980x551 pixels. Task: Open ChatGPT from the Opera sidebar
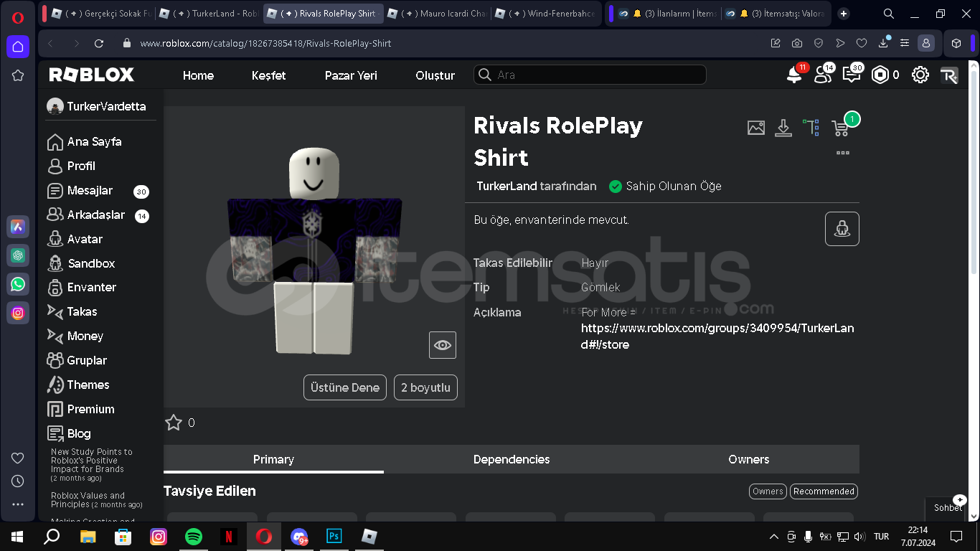tap(18, 255)
